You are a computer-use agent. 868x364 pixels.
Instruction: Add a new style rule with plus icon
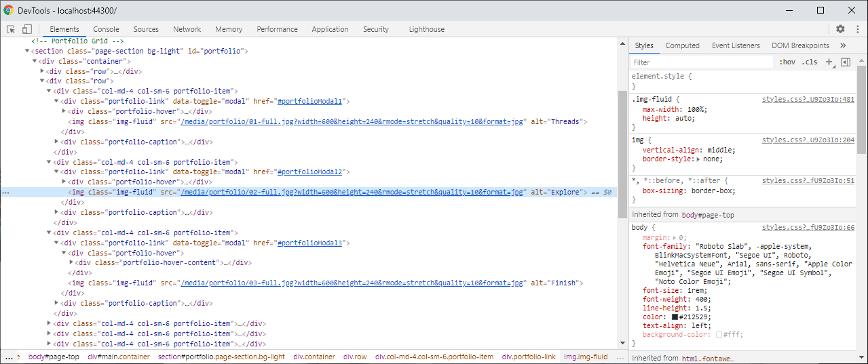click(x=829, y=62)
